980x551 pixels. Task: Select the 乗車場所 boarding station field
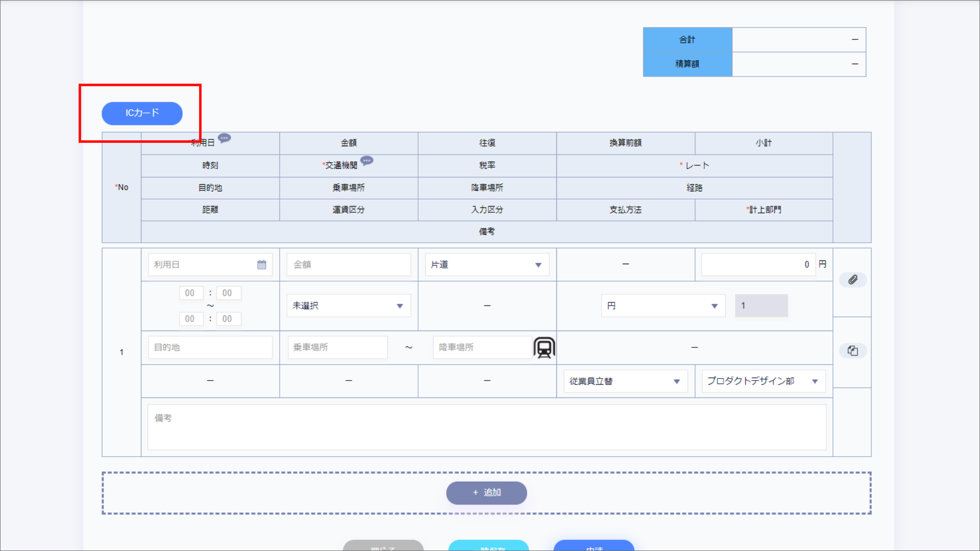point(337,347)
